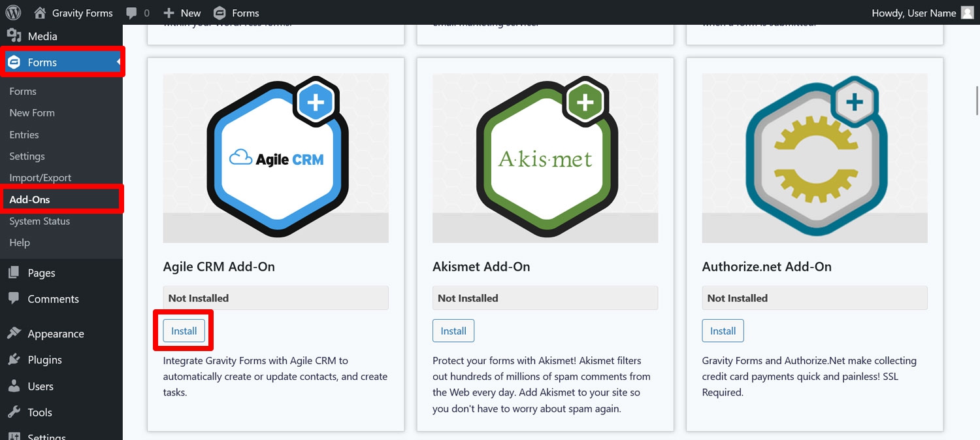980x440 pixels.
Task: Click the Forms hexagon icon in sidebar
Action: (x=14, y=62)
